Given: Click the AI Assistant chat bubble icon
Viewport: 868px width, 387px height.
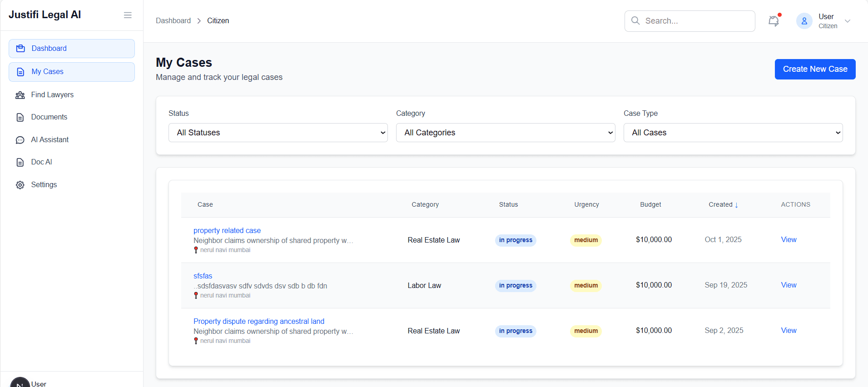Looking at the screenshot, I should 20,140.
